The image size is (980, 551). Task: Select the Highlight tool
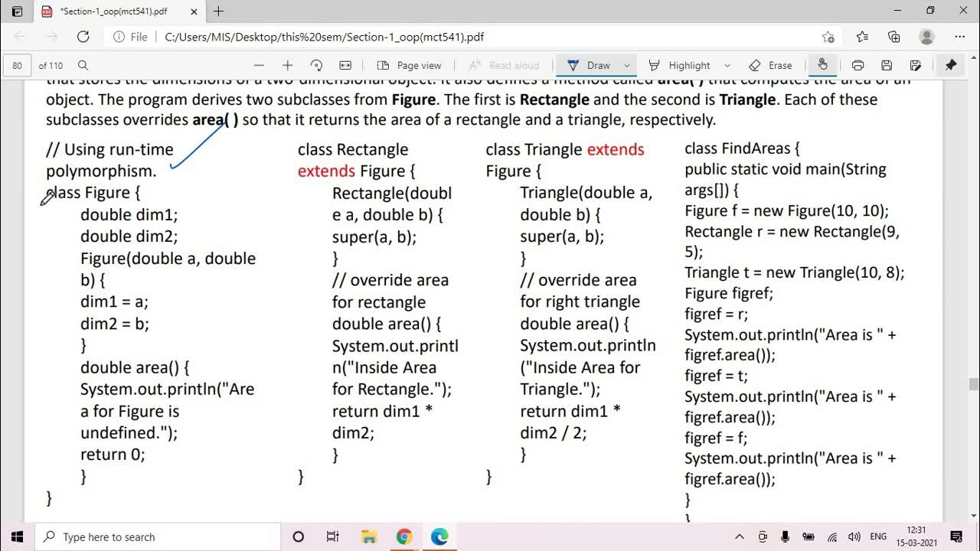[x=679, y=66]
